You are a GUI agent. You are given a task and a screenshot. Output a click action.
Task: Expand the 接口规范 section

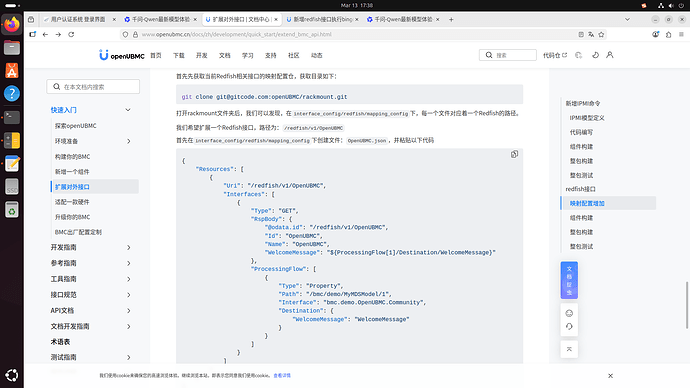(128, 295)
